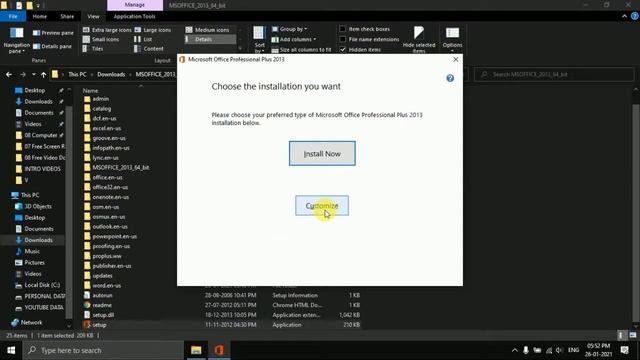
Task: Open Desktop under Quick access
Action: [35, 90]
